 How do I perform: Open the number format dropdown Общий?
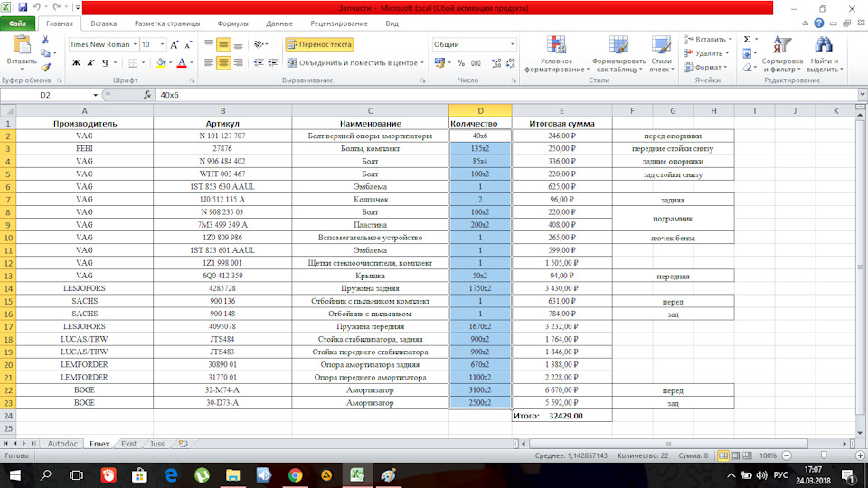(512, 44)
